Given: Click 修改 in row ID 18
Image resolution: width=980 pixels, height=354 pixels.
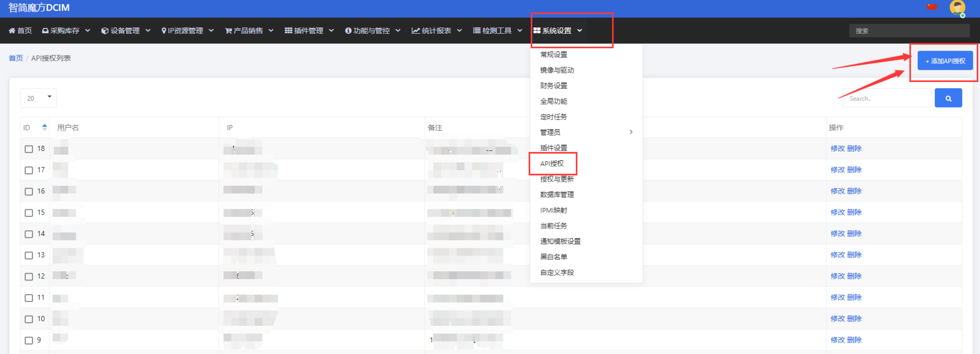Looking at the screenshot, I should (x=837, y=149).
